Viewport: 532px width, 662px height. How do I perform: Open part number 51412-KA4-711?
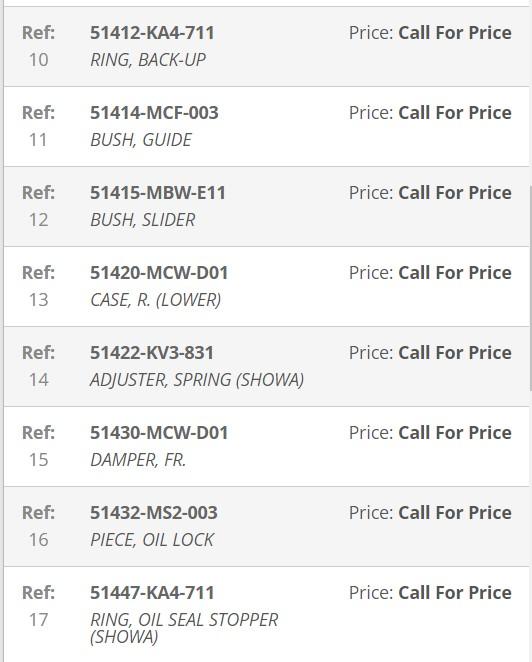pos(152,33)
